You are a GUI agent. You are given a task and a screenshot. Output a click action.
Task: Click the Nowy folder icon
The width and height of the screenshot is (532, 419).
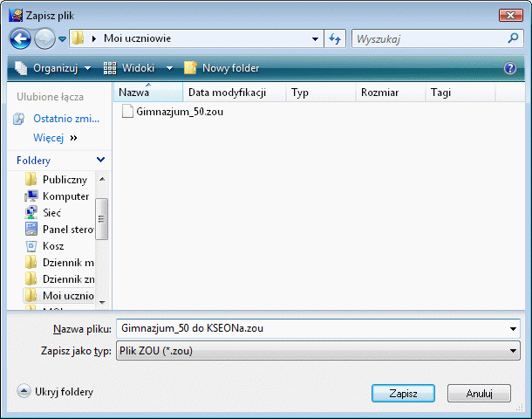190,67
